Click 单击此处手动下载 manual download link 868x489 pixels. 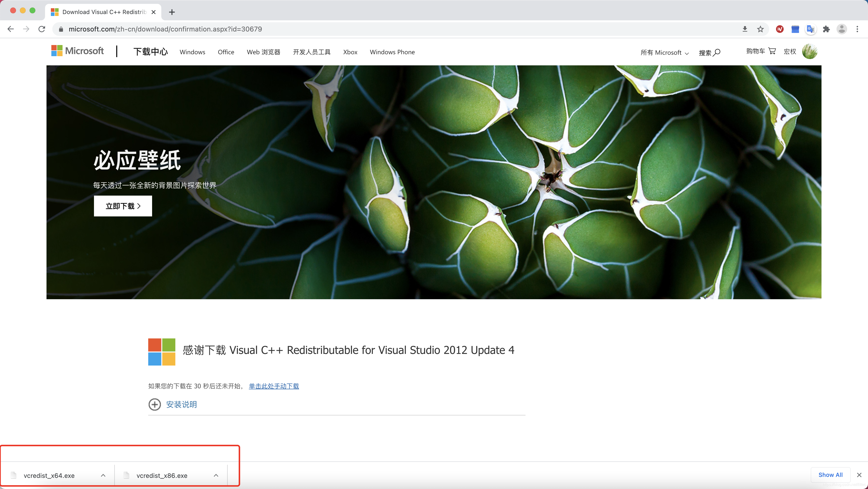(x=274, y=386)
